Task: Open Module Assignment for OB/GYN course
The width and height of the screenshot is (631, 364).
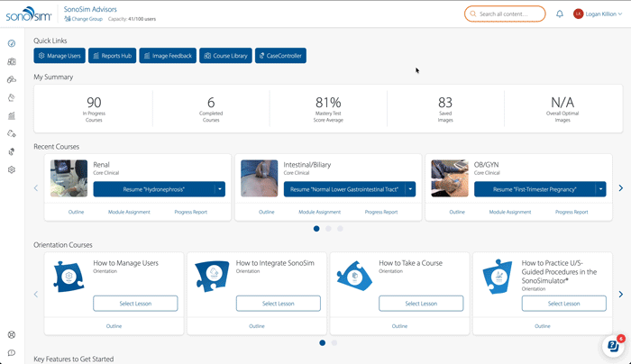Action: pyautogui.click(x=510, y=212)
